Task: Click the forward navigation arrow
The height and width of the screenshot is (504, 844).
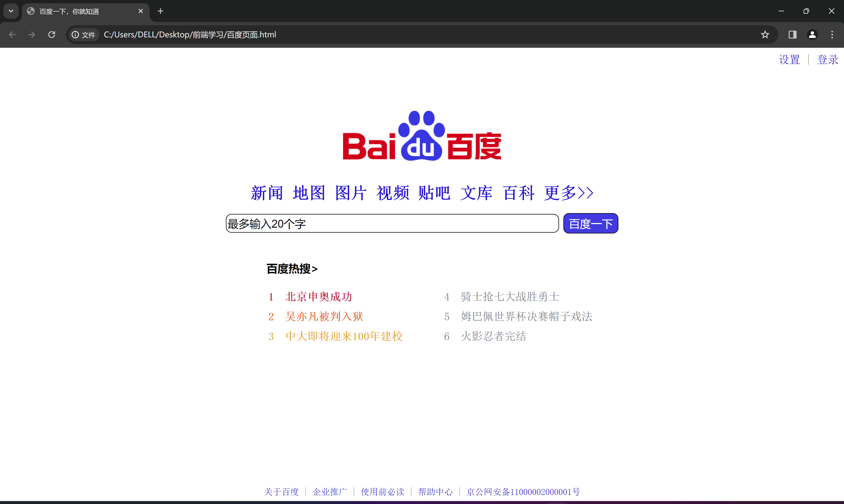Action: click(x=31, y=34)
